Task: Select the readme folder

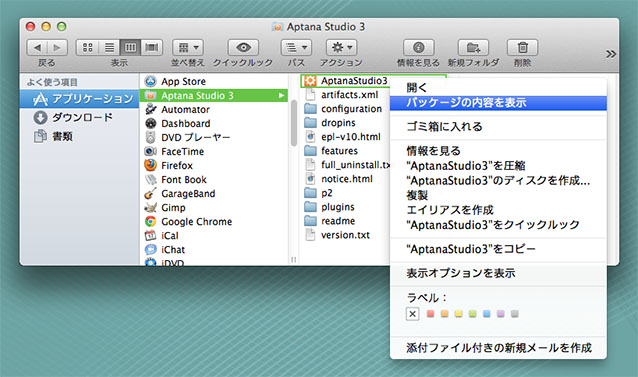Action: (346, 221)
